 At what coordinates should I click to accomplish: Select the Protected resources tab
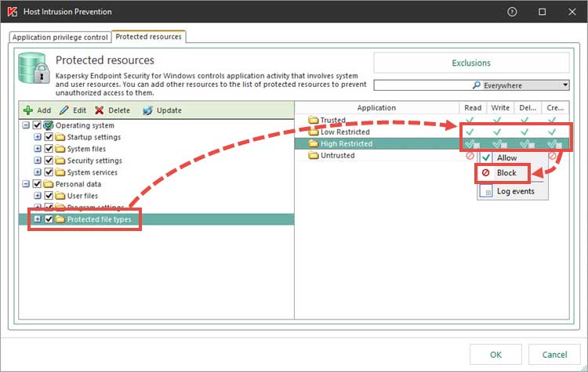coord(148,37)
